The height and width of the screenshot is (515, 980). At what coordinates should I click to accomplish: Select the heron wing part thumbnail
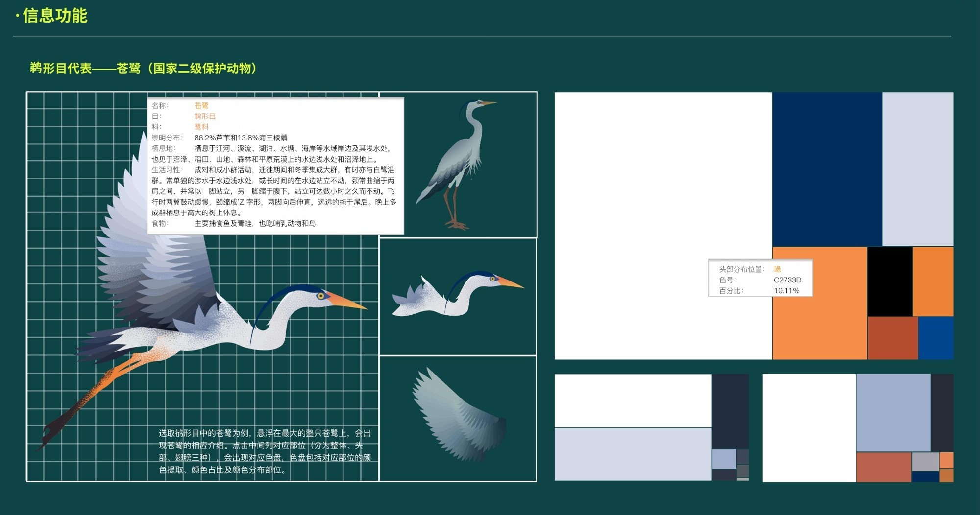pyautogui.click(x=458, y=418)
